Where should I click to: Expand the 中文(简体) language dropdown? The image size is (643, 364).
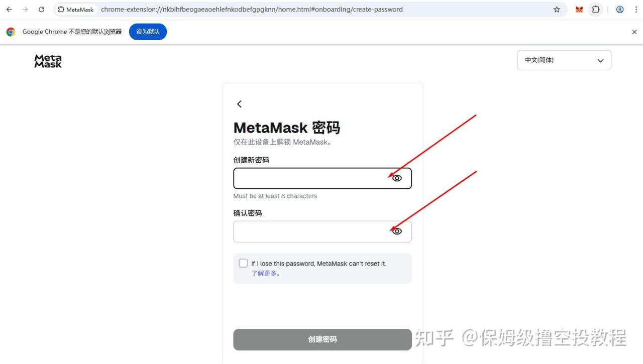564,60
